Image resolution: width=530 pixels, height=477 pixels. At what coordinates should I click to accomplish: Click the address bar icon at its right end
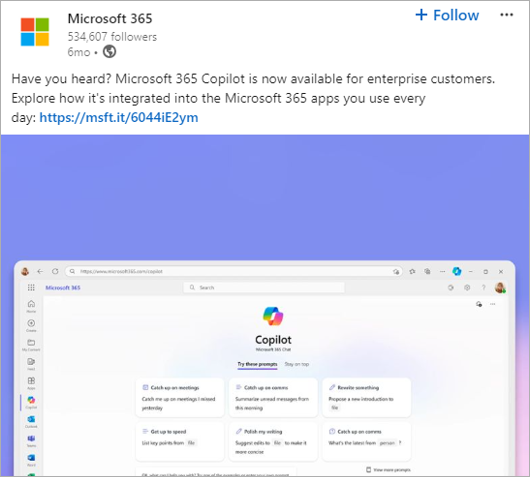396,271
